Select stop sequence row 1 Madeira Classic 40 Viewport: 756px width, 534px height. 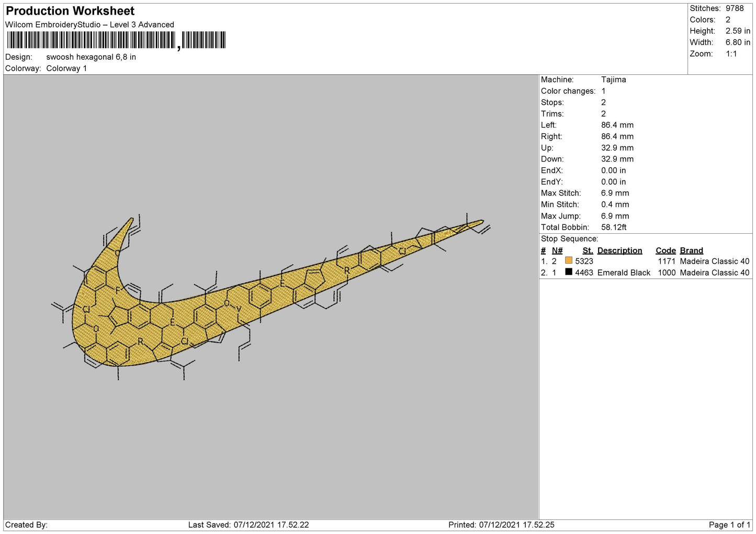[x=645, y=261]
